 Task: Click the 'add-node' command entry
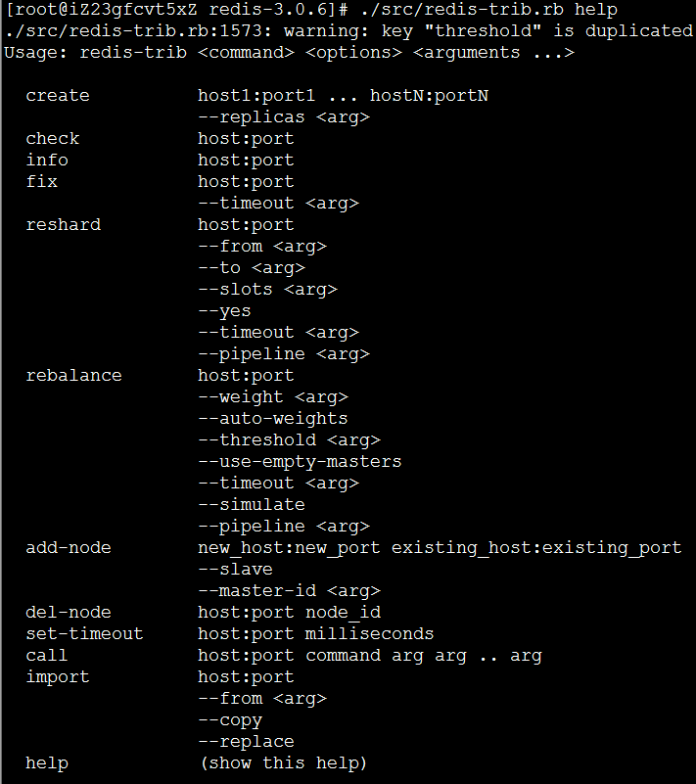tap(69, 547)
